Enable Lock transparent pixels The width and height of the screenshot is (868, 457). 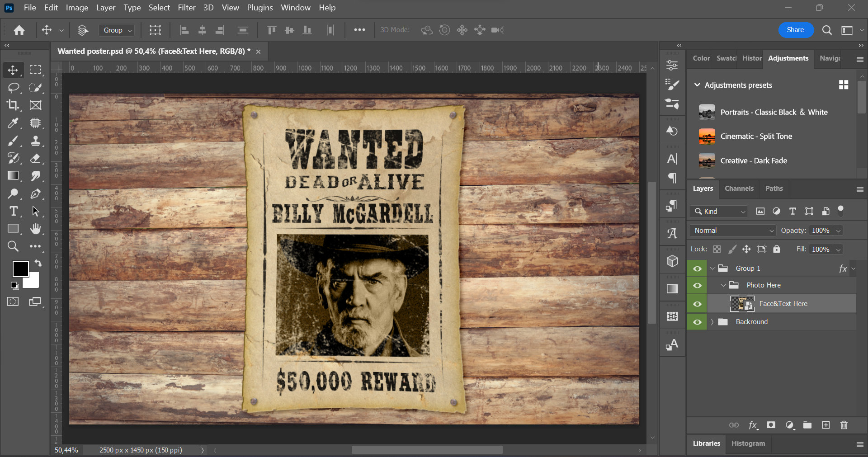[717, 249]
